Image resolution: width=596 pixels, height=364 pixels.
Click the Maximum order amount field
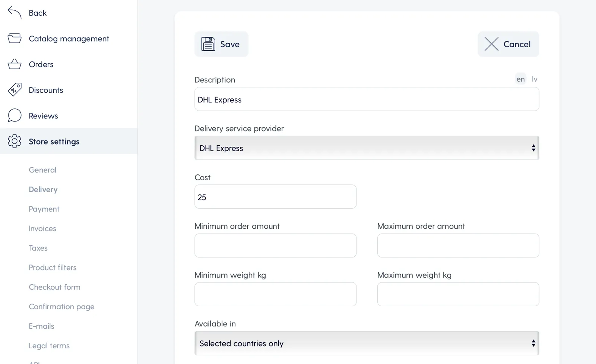[458, 246]
